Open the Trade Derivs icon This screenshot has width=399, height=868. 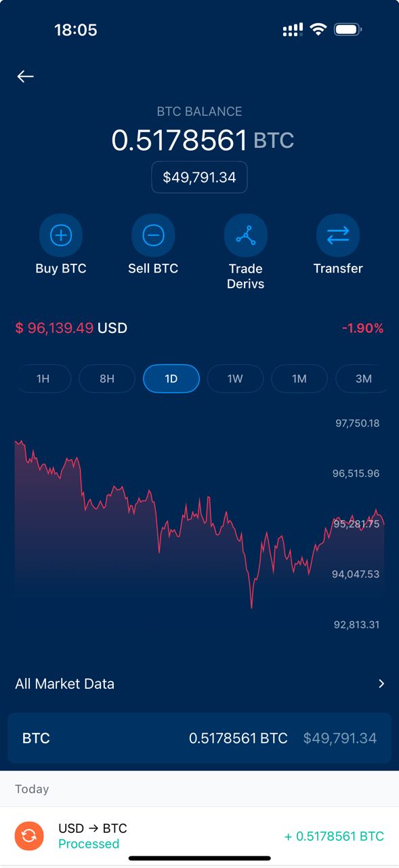(x=246, y=235)
